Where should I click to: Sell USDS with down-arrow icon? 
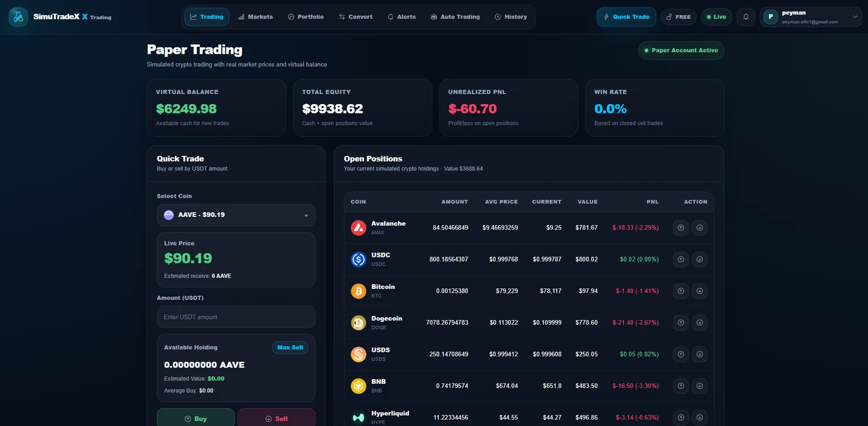tap(700, 354)
